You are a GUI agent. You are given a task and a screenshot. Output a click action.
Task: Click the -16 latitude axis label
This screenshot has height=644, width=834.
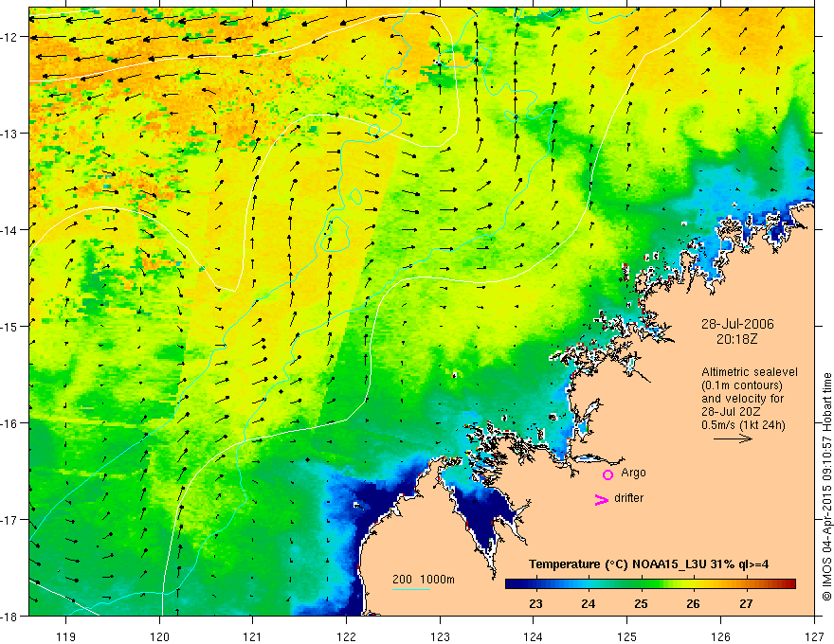(9, 423)
